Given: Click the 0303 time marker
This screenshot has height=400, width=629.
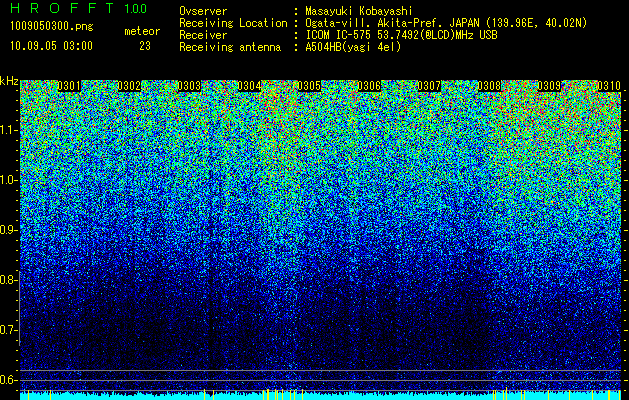Looking at the screenshot, I should click(x=189, y=86).
